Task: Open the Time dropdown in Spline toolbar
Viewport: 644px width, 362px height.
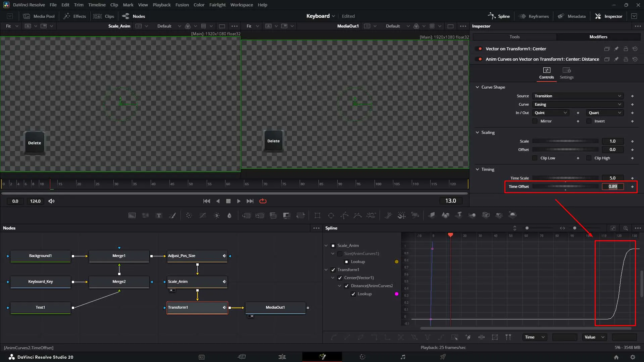Action: coord(535,337)
